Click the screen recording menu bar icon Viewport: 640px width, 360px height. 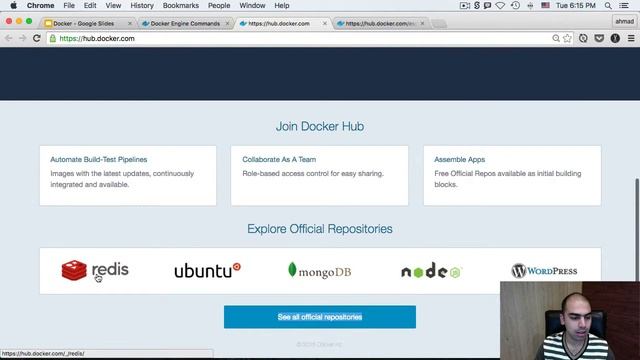pyautogui.click(x=464, y=5)
